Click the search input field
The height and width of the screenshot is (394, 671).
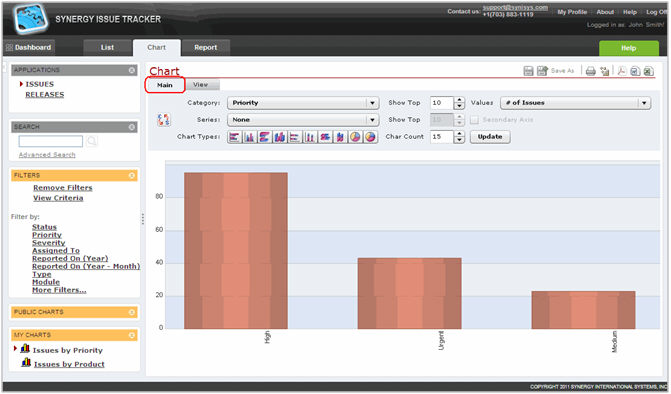coord(50,141)
